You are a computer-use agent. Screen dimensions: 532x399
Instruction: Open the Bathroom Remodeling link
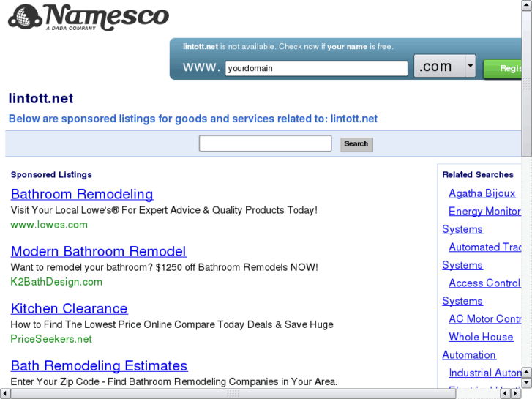point(82,194)
